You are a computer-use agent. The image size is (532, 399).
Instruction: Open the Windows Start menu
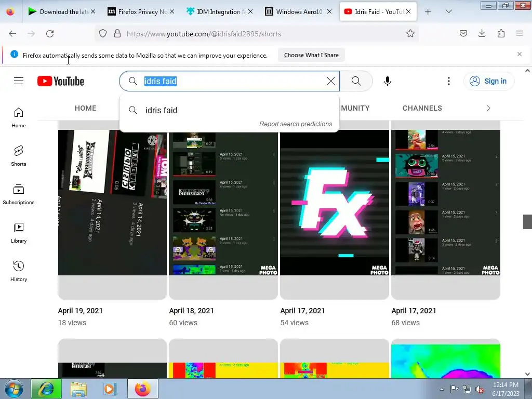(14, 389)
